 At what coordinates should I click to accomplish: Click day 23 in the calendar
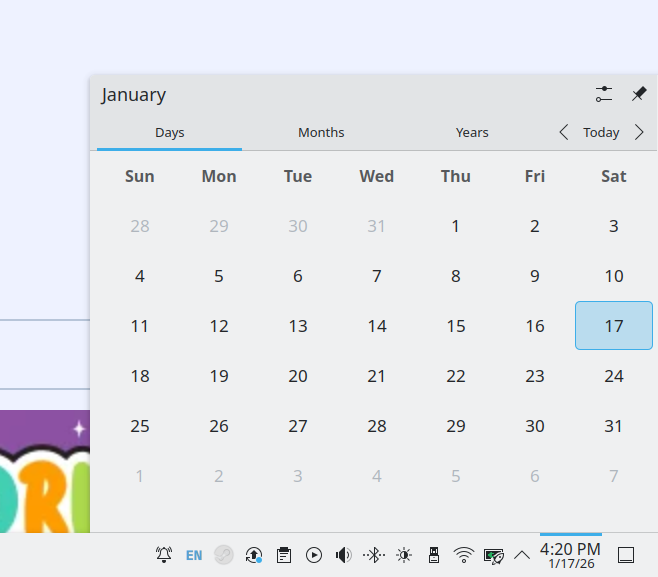coord(535,376)
